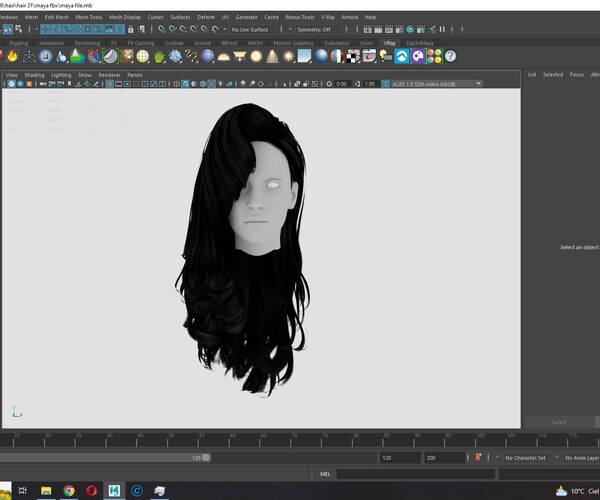Click the first render clapperboard icon

coord(367,29)
